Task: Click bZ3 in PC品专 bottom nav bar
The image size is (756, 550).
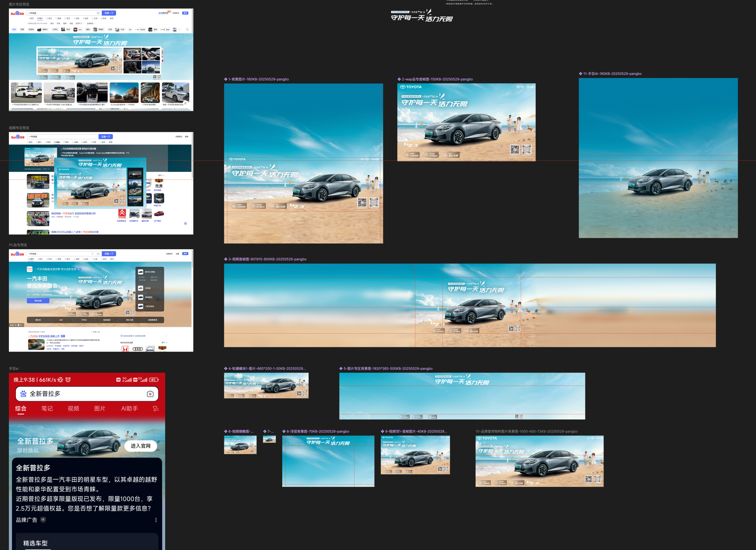Action: click(61, 320)
